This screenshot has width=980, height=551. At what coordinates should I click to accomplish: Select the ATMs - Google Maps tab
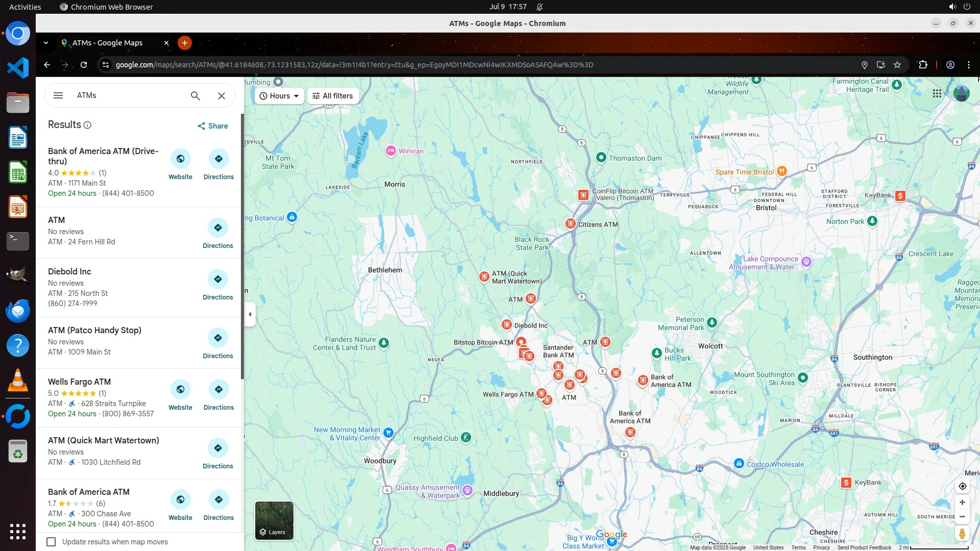[x=107, y=43]
